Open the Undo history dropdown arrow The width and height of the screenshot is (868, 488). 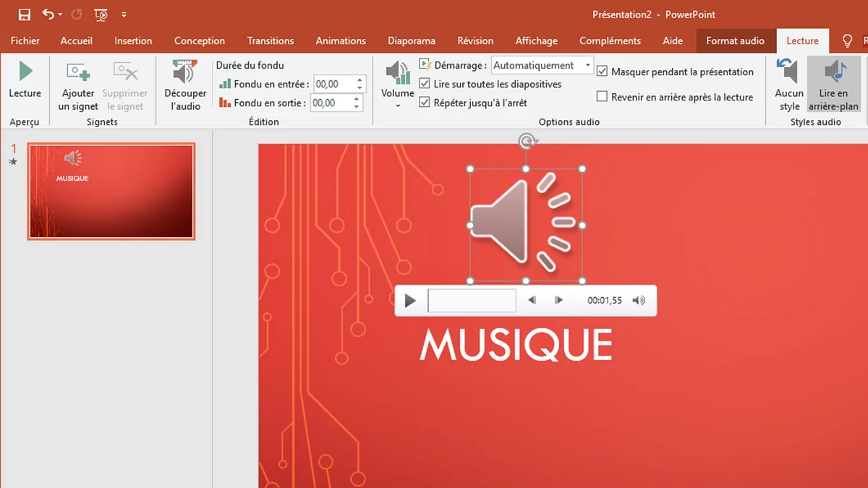point(60,15)
